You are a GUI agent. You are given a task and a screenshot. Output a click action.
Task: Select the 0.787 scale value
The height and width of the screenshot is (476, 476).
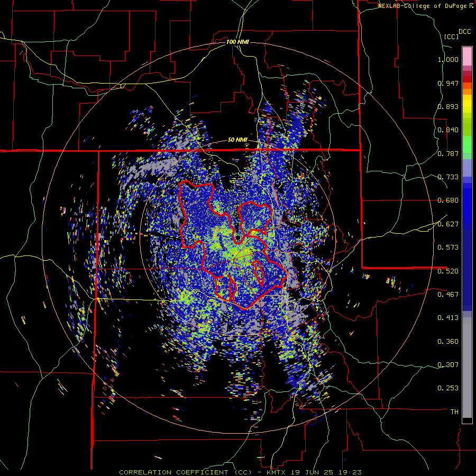tap(448, 153)
